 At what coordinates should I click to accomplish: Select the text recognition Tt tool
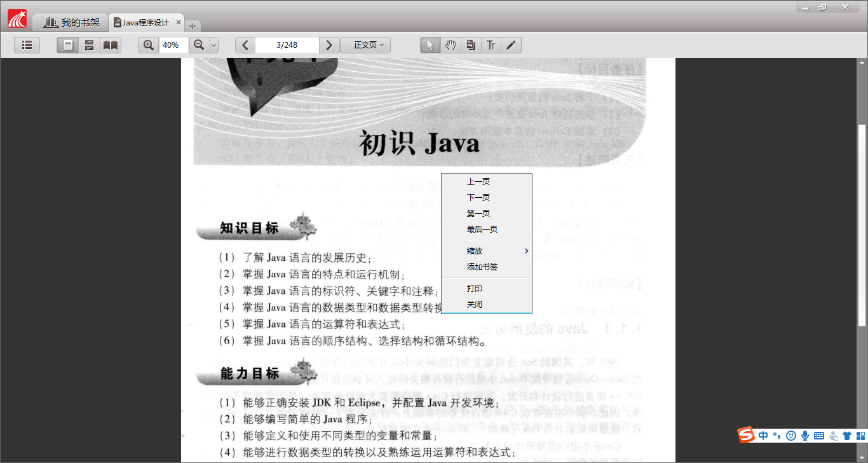[491, 45]
